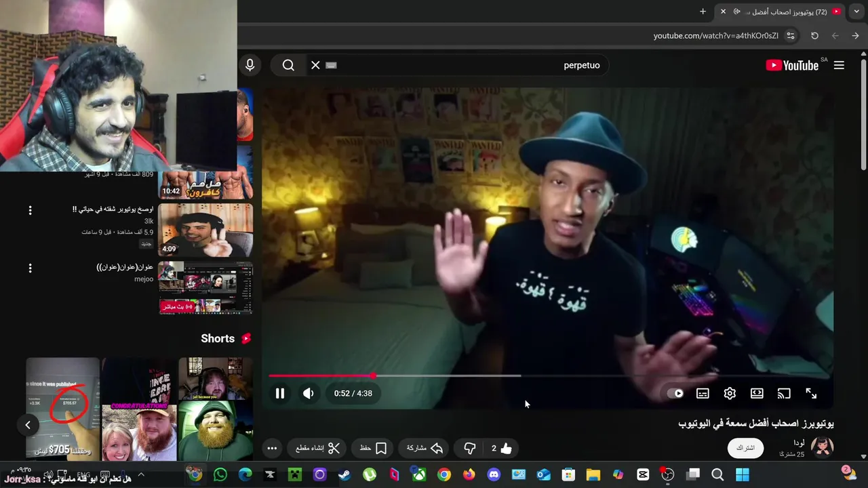Image resolution: width=868 pixels, height=488 pixels.
Task: Open Firefox from the taskbar
Action: (469, 474)
